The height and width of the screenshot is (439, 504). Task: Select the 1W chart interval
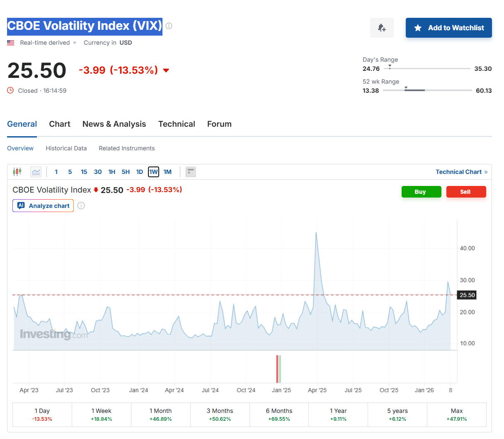click(x=154, y=172)
